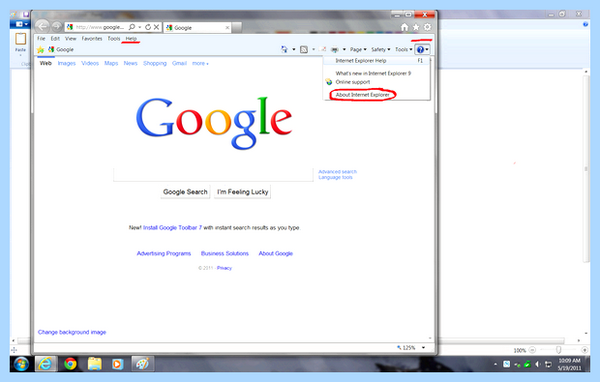The height and width of the screenshot is (382, 600).
Task: Click the IE Forward navigation button
Action: pyautogui.click(x=57, y=26)
